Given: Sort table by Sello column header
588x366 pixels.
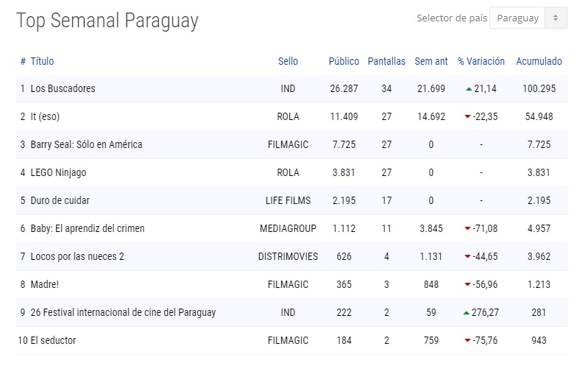Looking at the screenshot, I should 288,61.
